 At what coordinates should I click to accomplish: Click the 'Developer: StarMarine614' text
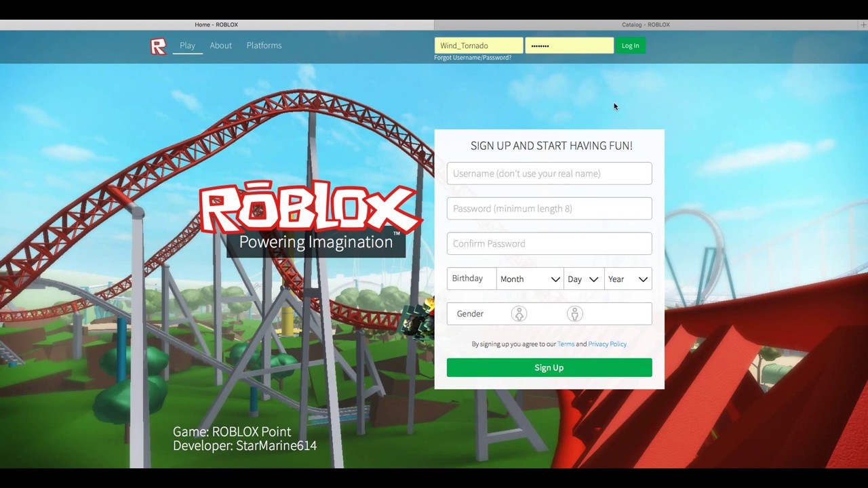tap(245, 446)
